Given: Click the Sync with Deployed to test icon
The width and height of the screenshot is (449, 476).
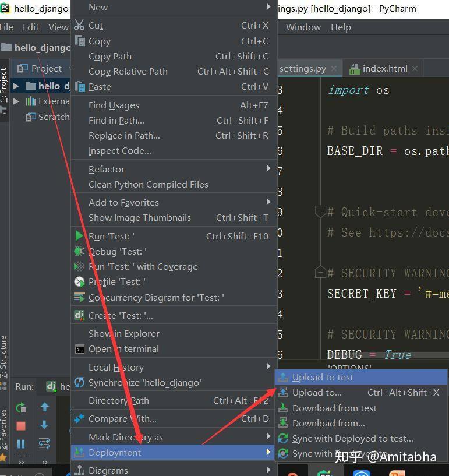Looking at the screenshot, I should 283,438.
